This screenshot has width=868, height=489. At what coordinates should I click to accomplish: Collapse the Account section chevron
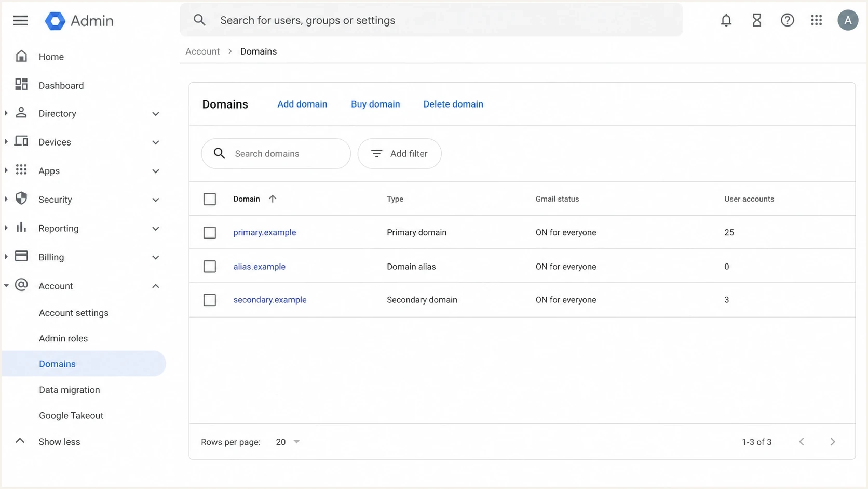[156, 286]
